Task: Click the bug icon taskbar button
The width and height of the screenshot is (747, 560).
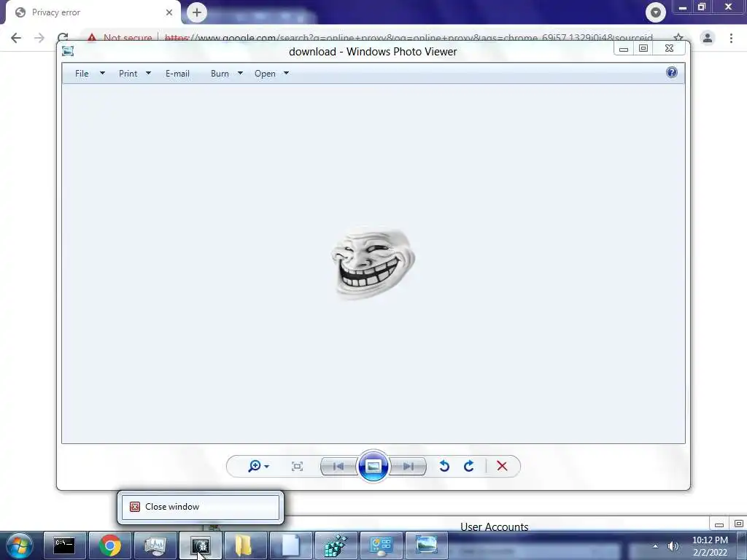Action: pyautogui.click(x=201, y=545)
